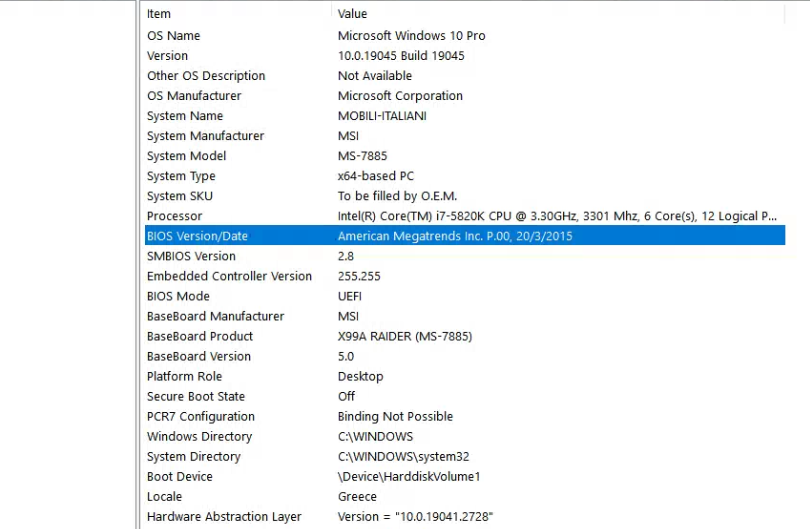Screen dimensions: 810x529
Task: Select the SMBIOS Version row
Action: [465, 256]
